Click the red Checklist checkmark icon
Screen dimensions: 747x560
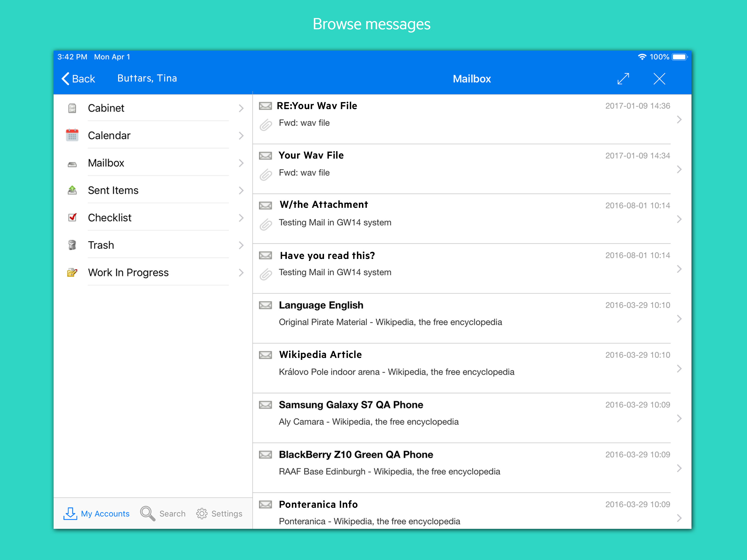pyautogui.click(x=72, y=217)
